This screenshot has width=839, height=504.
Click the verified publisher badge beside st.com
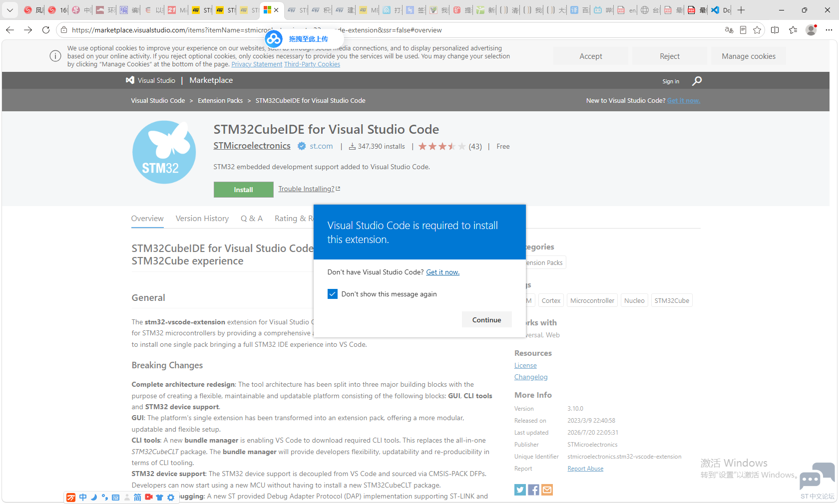pyautogui.click(x=302, y=146)
